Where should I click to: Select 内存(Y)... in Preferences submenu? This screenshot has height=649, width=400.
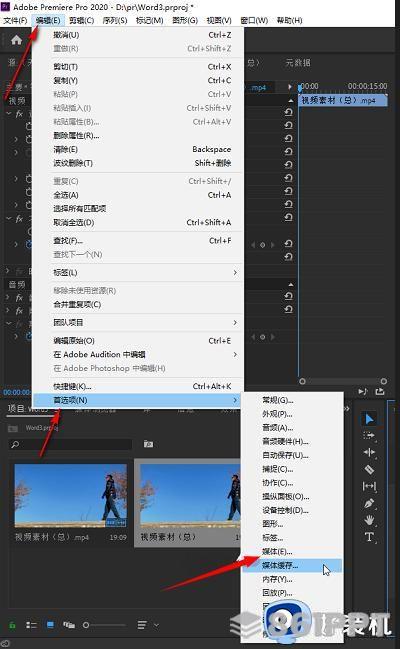[x=292, y=579]
